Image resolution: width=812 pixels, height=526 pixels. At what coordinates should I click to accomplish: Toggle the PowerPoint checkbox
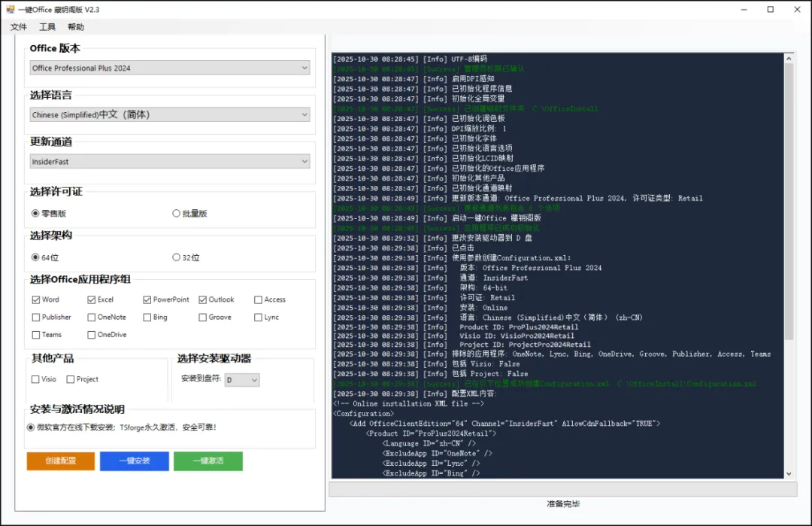click(x=147, y=299)
